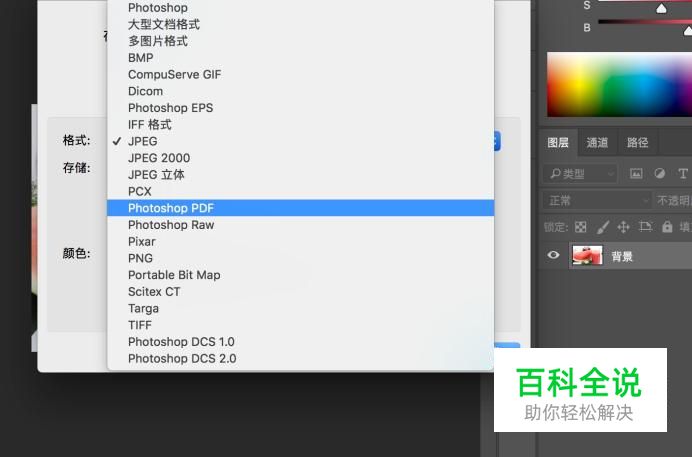Adjust B brightness slider handle
The height and width of the screenshot is (457, 692).
[688, 30]
